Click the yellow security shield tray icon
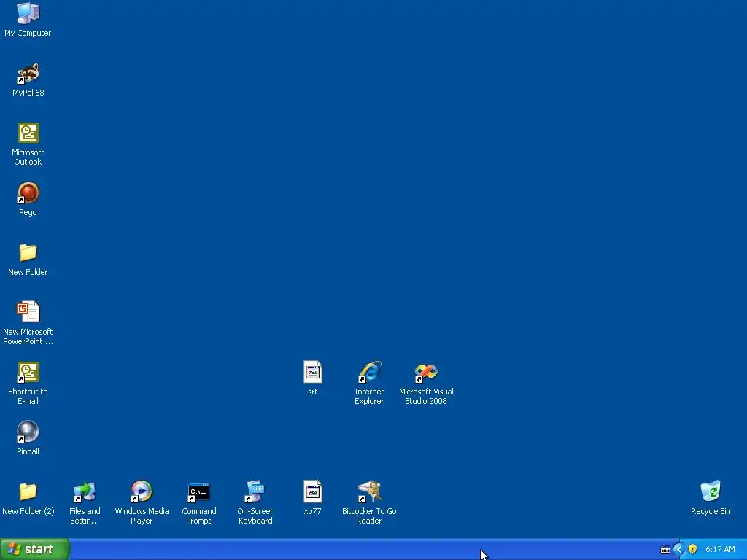 pos(693,550)
